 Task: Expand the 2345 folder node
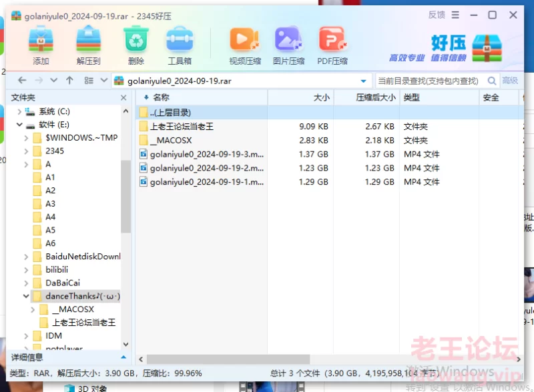(x=26, y=151)
